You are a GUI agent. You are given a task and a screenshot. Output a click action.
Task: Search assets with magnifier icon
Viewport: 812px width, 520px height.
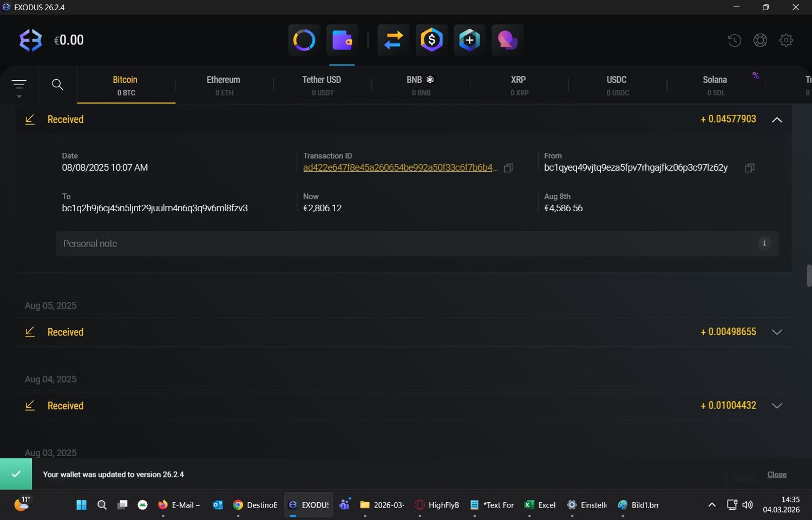57,84
